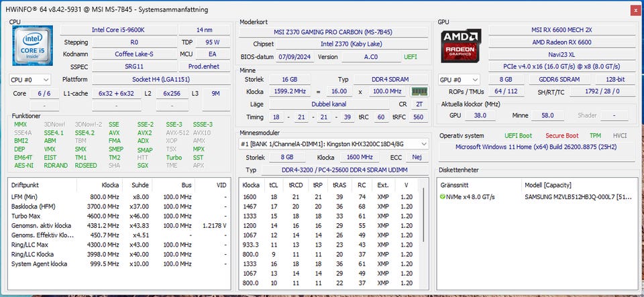Image resolution: width=644 pixels, height=297 pixels.
Task: Close the HWiNFO summary window
Action: [635, 10]
